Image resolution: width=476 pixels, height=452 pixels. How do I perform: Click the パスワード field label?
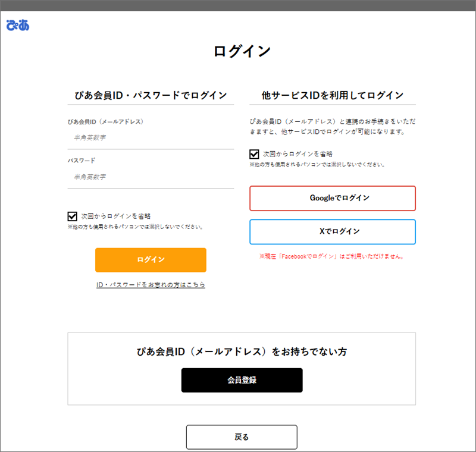(x=82, y=161)
